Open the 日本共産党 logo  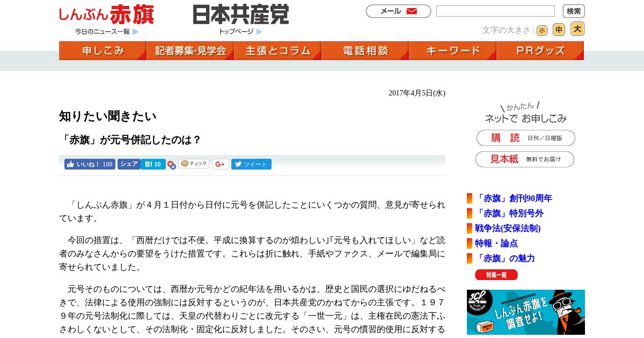(241, 14)
